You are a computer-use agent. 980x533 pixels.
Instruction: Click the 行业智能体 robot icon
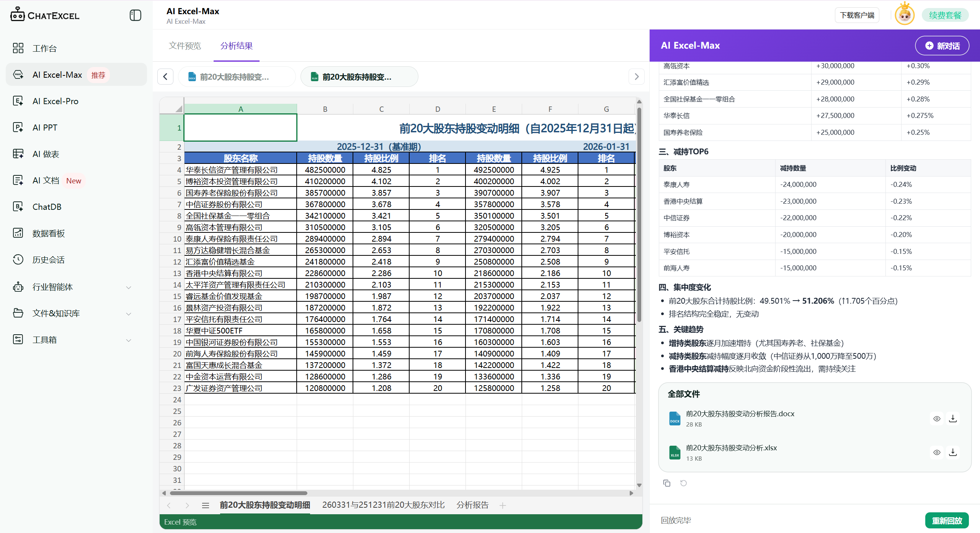[18, 286]
